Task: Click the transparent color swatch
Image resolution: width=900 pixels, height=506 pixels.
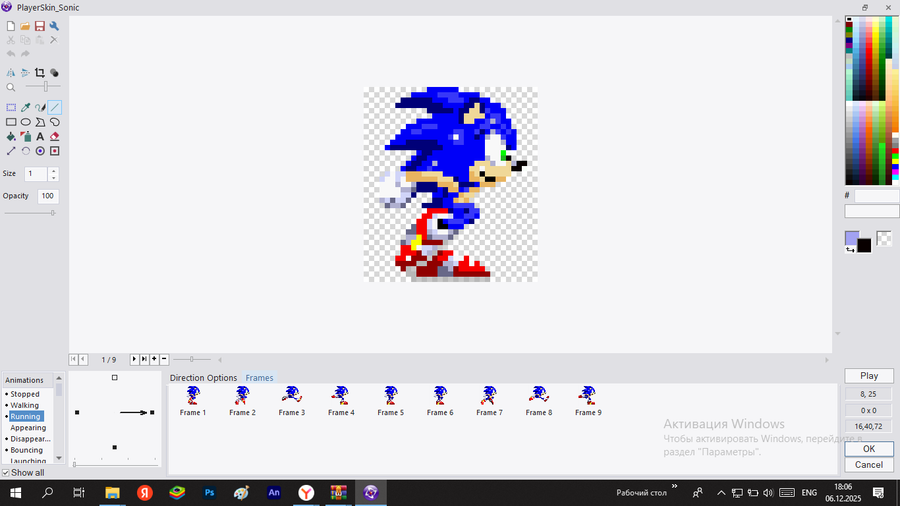Action: click(884, 238)
